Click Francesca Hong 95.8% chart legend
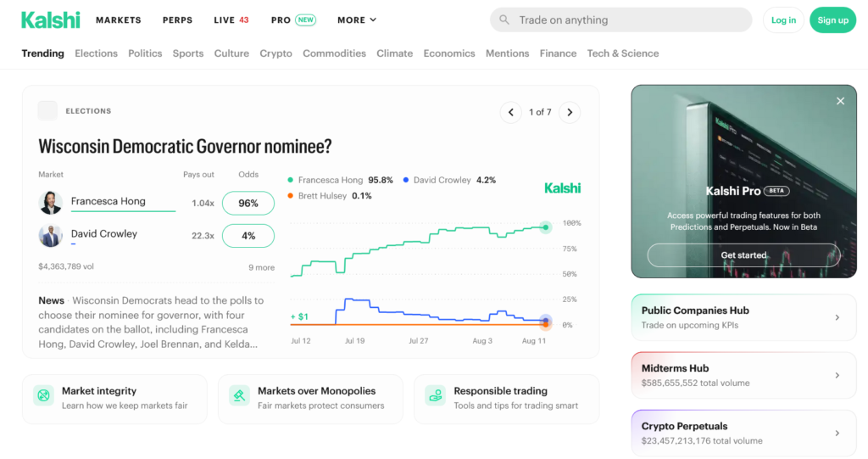Image resolution: width=868 pixels, height=459 pixels. click(341, 180)
